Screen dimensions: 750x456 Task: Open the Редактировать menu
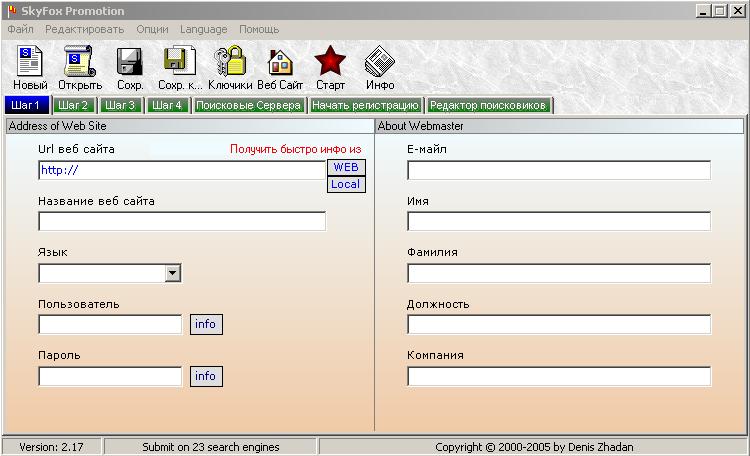85,29
